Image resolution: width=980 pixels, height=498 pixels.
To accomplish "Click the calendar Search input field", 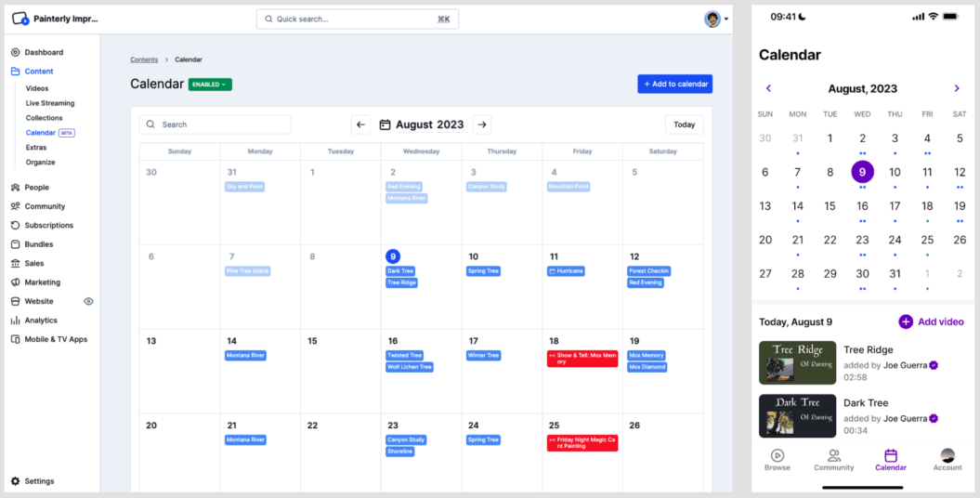I will (x=215, y=124).
